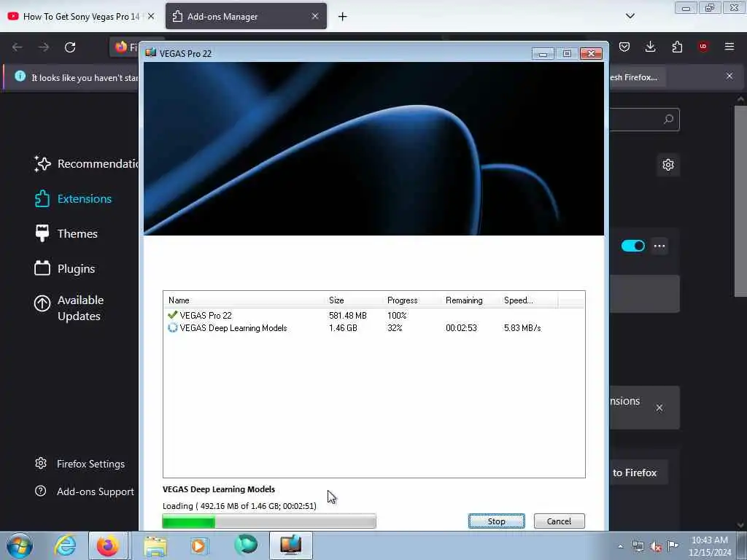
Task: Click the Add to Firefox button
Action: point(638,472)
